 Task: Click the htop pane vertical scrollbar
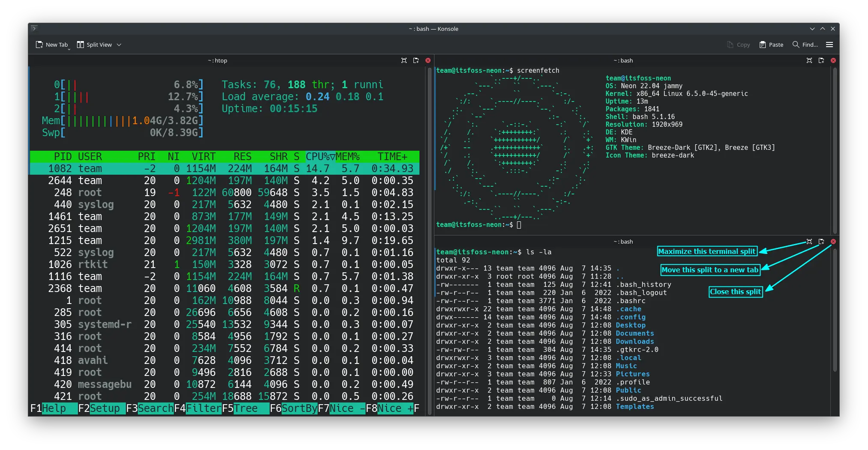coord(429,240)
